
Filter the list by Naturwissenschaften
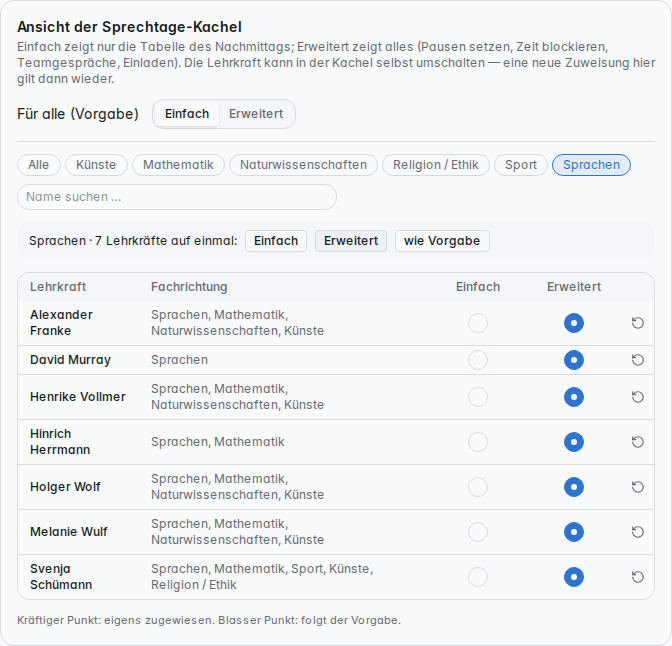pos(303,165)
